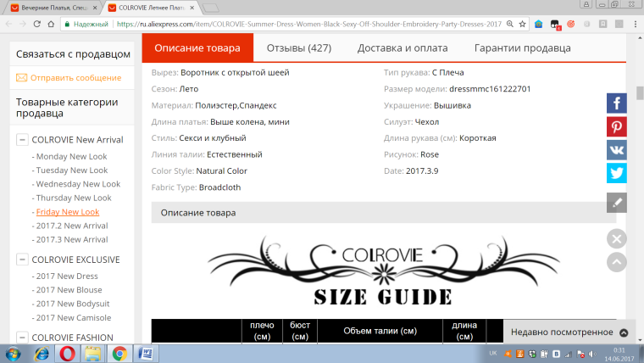Viewport: 644px width, 363px height.
Task: Open File Explorer from taskbar
Action: coord(93,354)
